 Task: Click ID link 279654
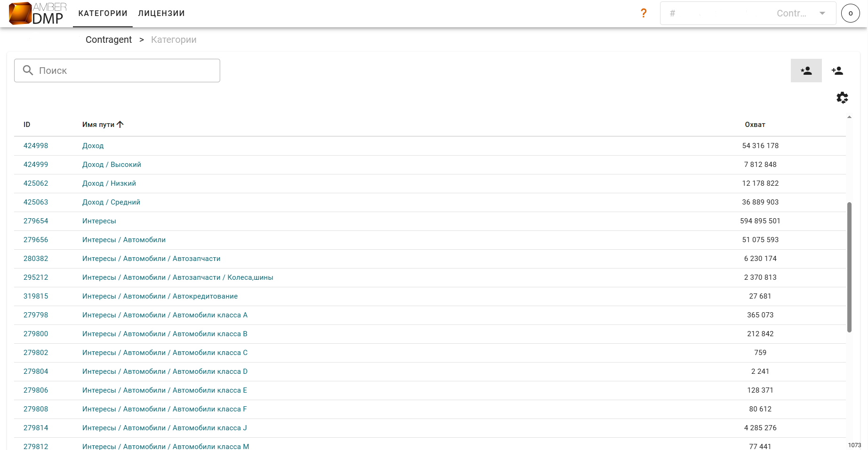coord(36,221)
